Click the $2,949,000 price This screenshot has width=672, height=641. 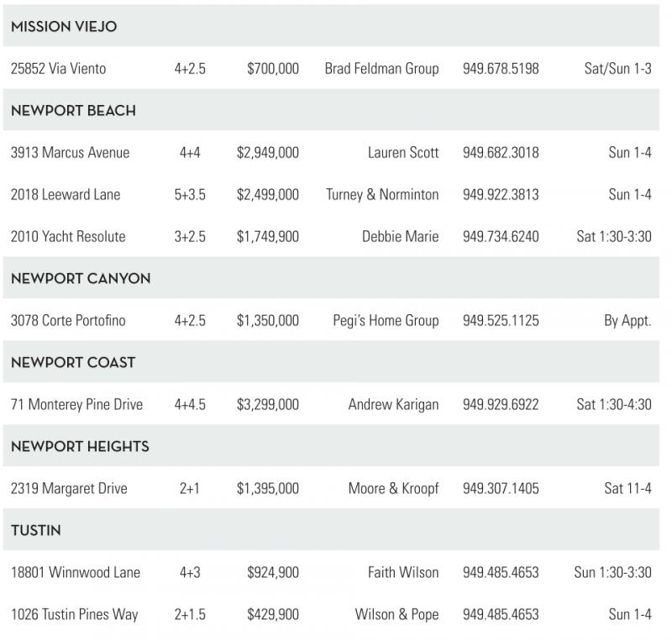268,153
